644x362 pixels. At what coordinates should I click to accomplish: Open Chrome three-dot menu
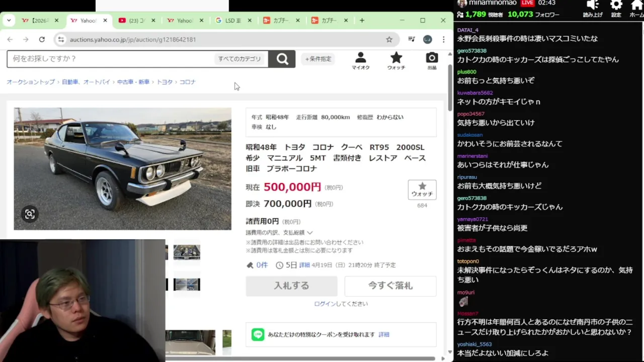443,39
